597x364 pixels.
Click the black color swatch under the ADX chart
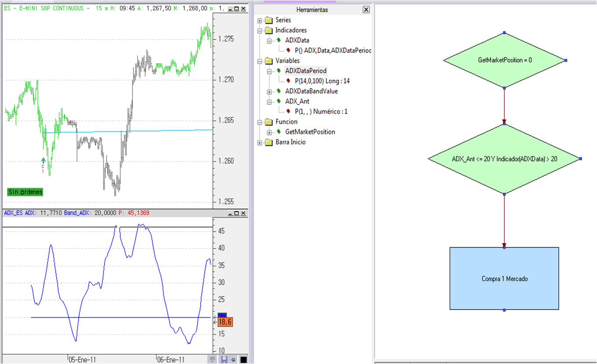pyautogui.click(x=244, y=360)
